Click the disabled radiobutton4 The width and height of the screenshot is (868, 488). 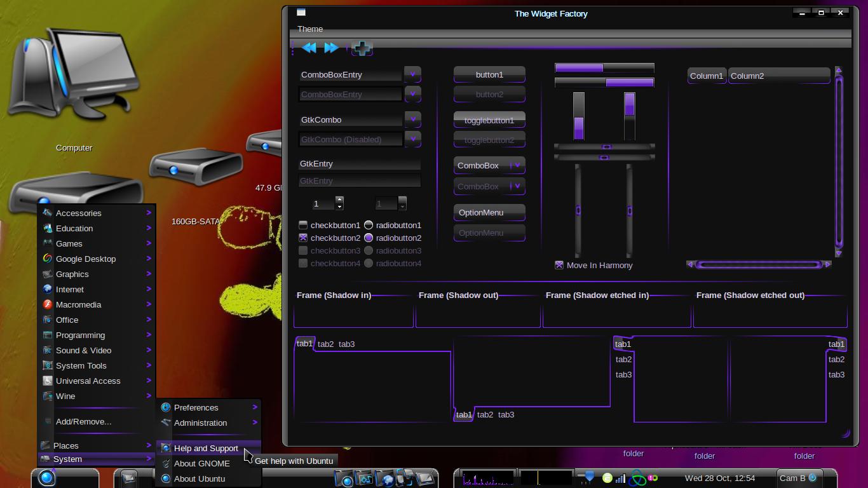click(x=392, y=263)
